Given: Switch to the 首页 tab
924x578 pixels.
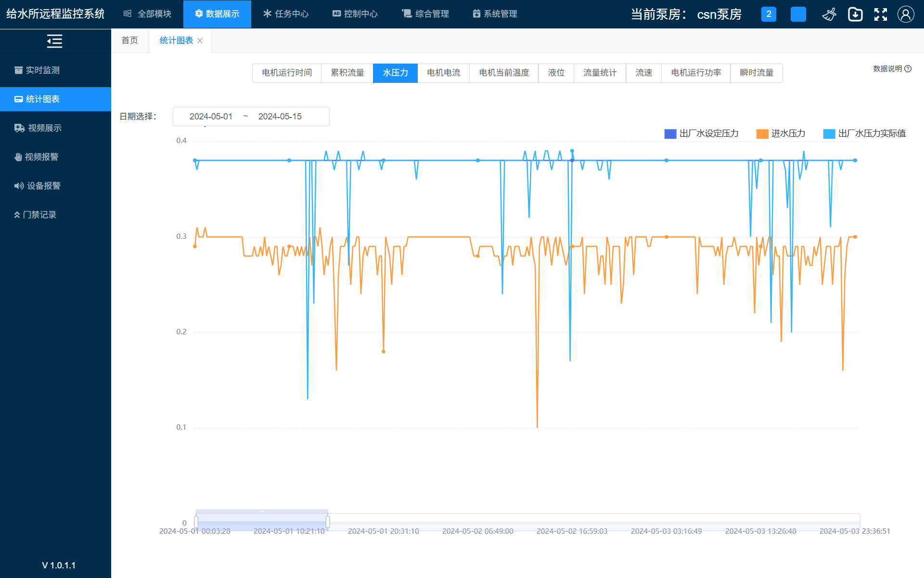Looking at the screenshot, I should [129, 40].
